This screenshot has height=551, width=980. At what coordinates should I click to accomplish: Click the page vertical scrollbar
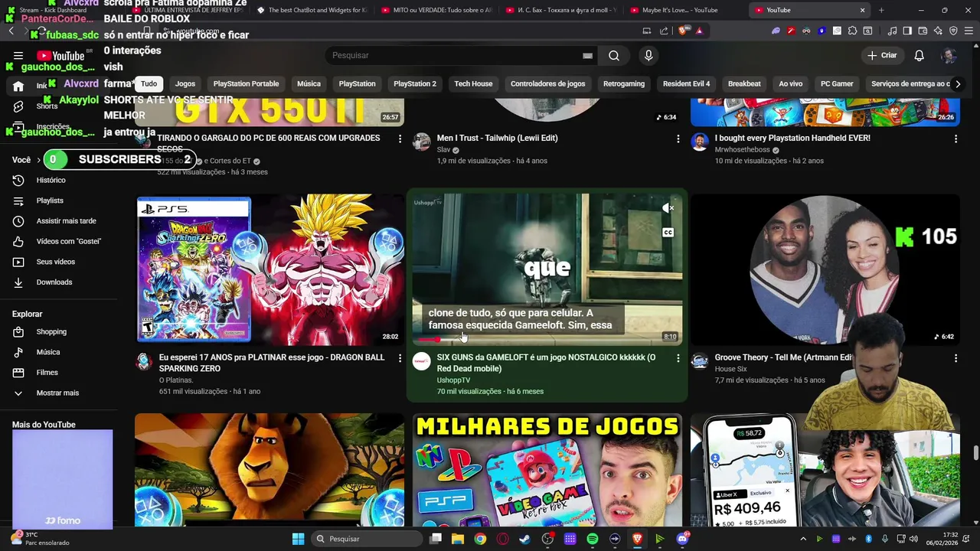(975, 452)
